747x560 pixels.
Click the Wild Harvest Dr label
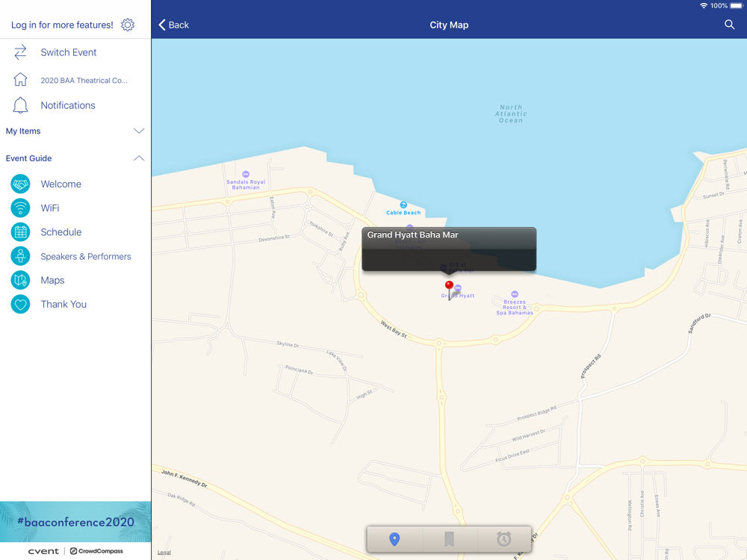pyautogui.click(x=528, y=435)
